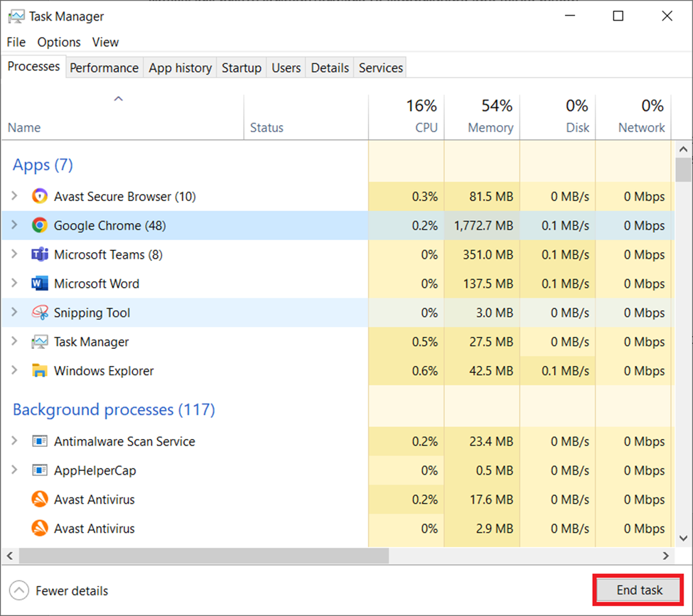Expand the Google Chrome process group
This screenshot has width=693, height=616.
click(x=14, y=226)
